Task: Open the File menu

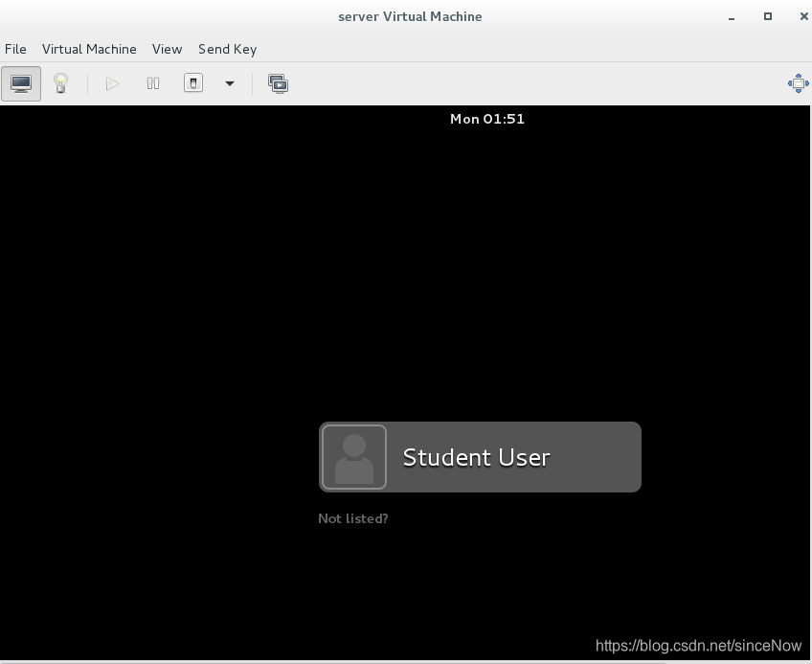Action: [15, 49]
